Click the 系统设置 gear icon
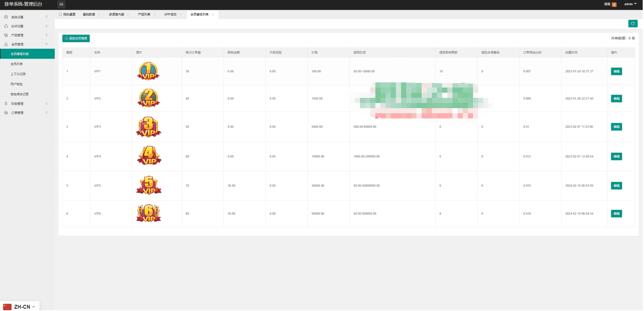Screen dimensions: 644x311 coord(6,17)
